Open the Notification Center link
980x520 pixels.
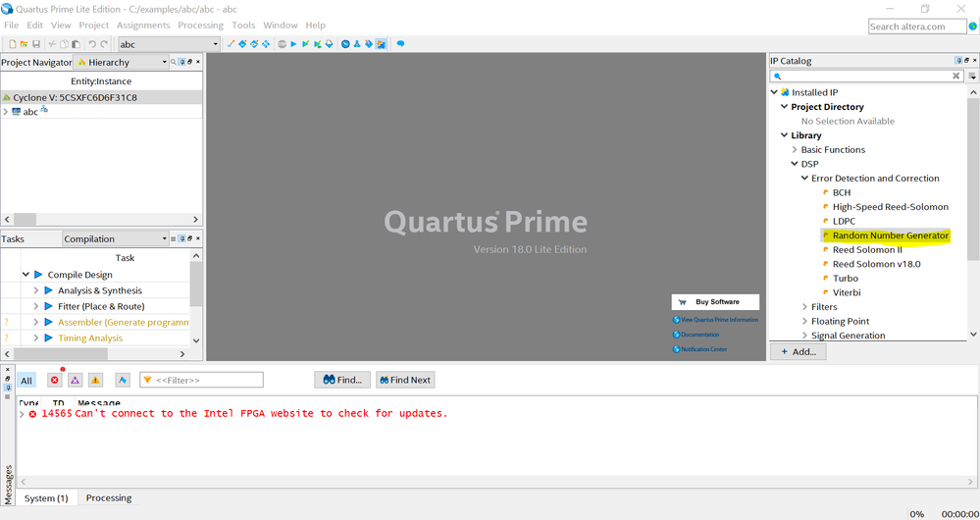coord(703,349)
